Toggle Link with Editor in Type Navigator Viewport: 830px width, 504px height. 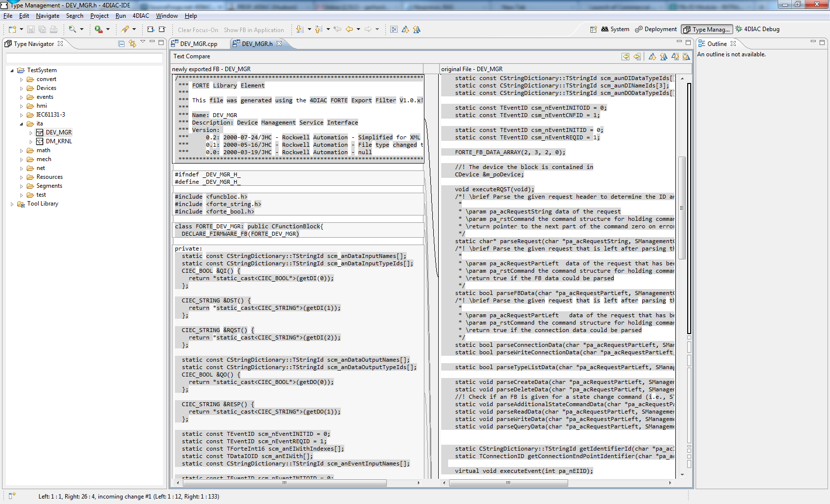(x=132, y=43)
